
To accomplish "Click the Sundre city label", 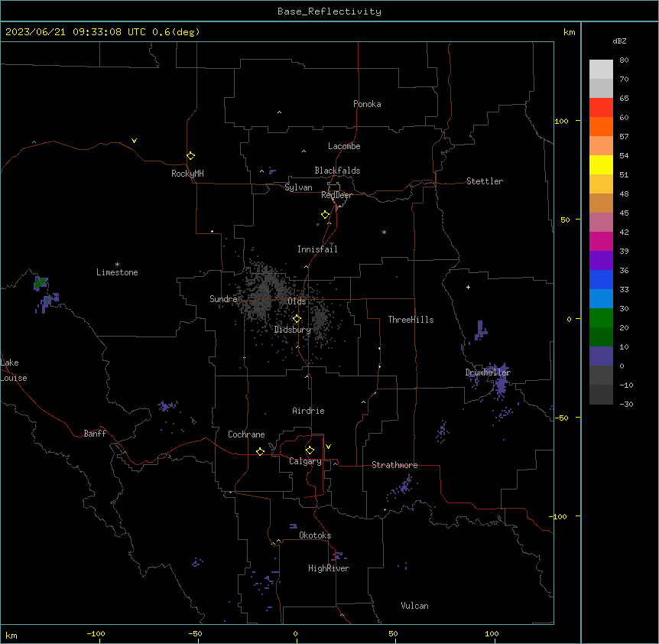I will click(x=223, y=299).
